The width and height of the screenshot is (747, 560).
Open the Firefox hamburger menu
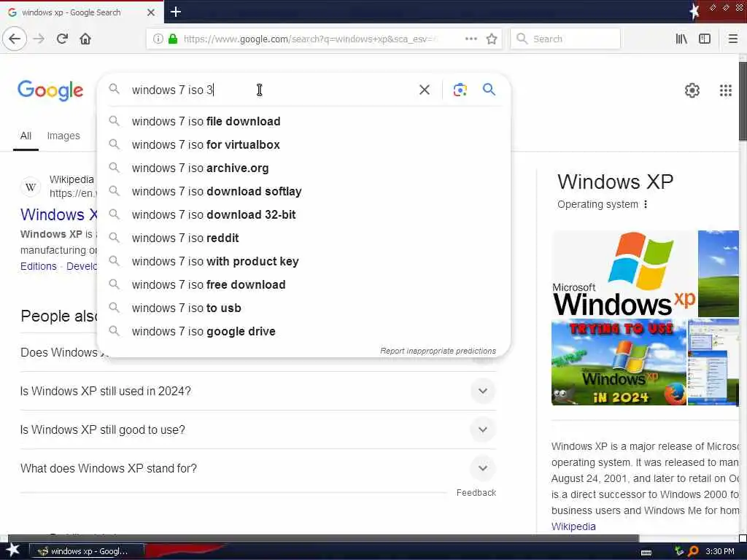click(733, 39)
